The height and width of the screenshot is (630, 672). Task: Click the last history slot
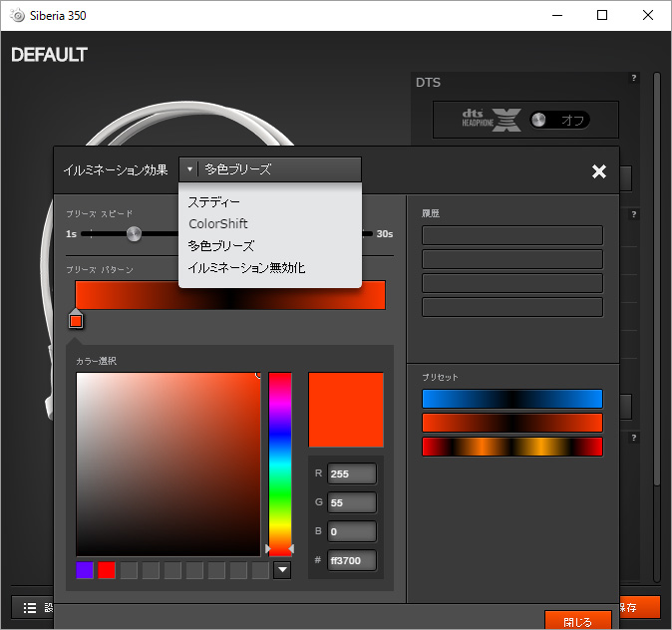[x=512, y=307]
